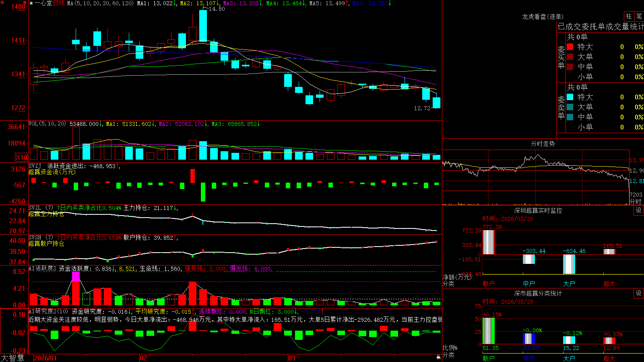The height and width of the screenshot is (362, 644).
Task: Click the 深市超赢分类统计 panel title
Action: tap(538, 293)
